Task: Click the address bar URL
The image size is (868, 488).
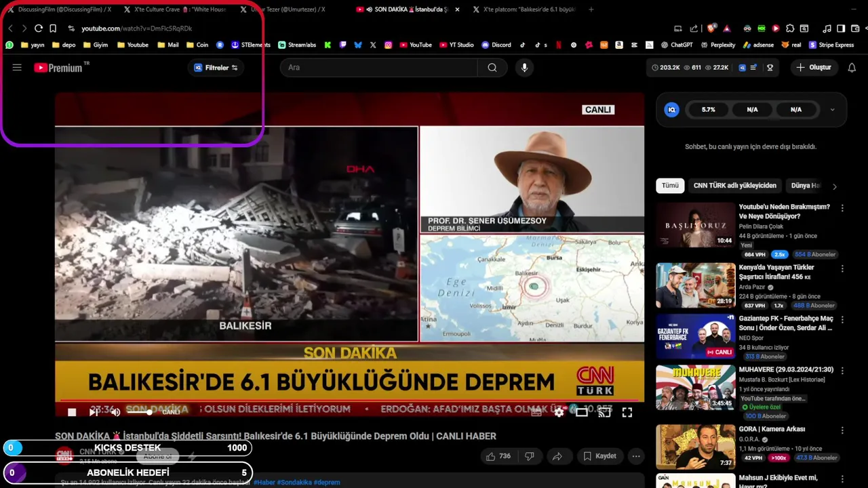Action: [137, 28]
